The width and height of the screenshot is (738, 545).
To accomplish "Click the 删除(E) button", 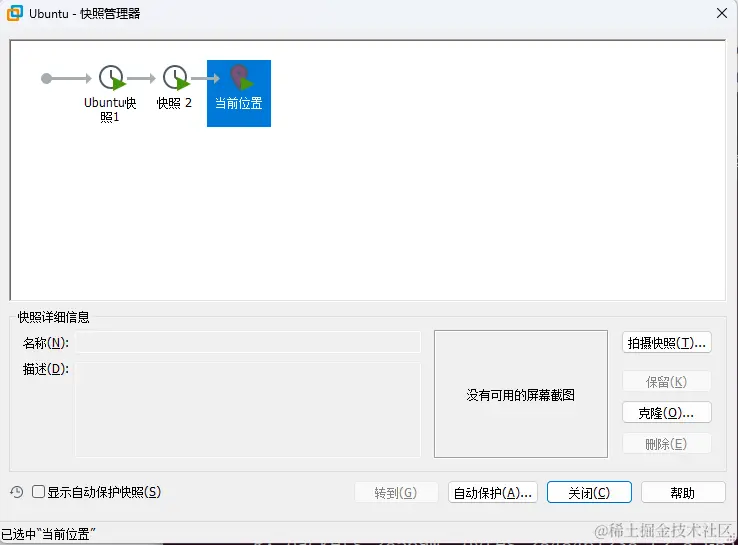I will pos(666,444).
